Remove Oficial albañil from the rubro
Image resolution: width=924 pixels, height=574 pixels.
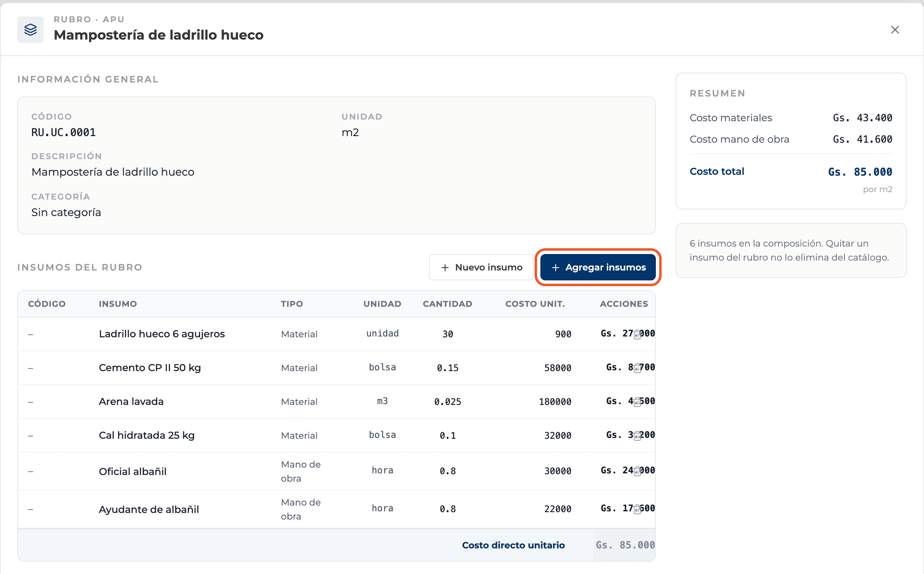pyautogui.click(x=637, y=471)
